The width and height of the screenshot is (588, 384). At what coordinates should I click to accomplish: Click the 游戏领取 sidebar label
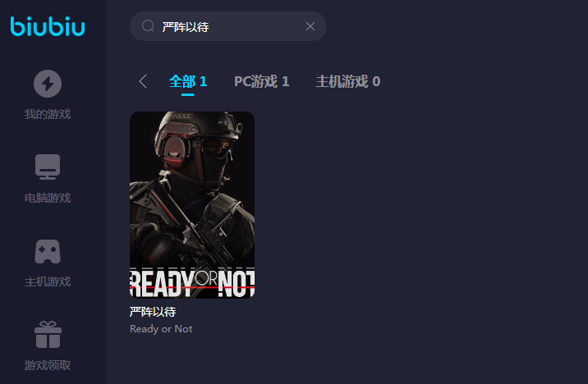[48, 365]
